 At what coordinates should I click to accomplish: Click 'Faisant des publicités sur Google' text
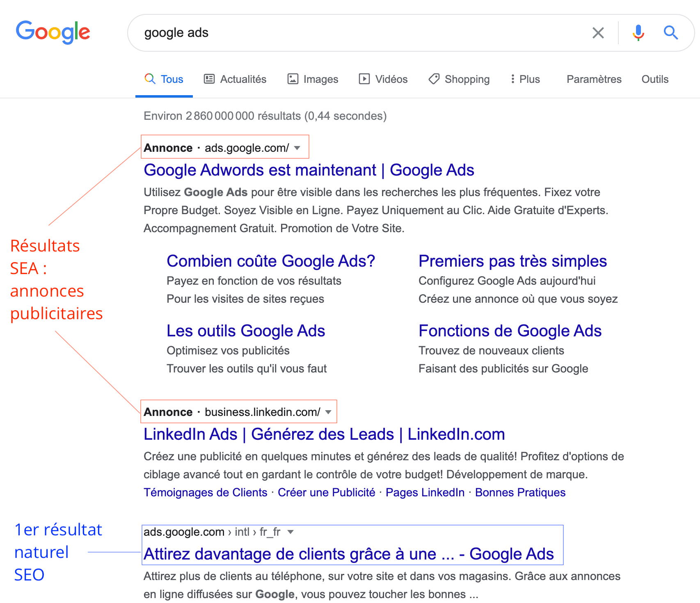[503, 369]
